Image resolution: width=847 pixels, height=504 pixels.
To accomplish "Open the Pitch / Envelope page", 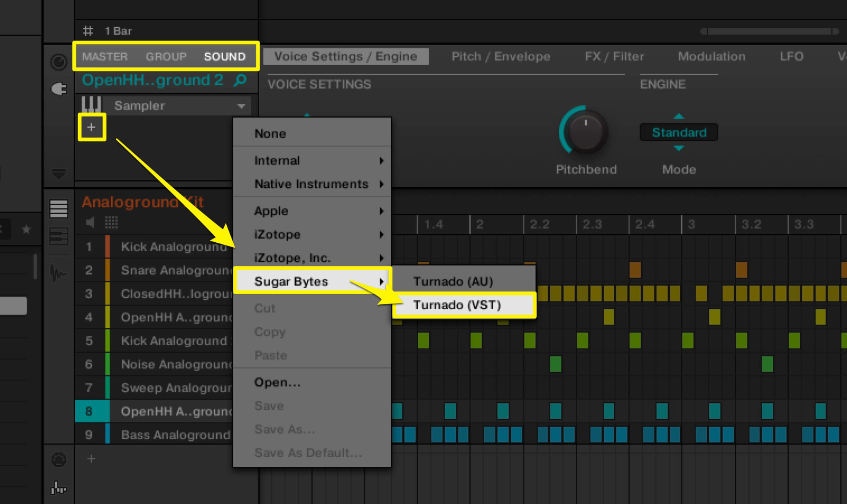I will [x=501, y=56].
